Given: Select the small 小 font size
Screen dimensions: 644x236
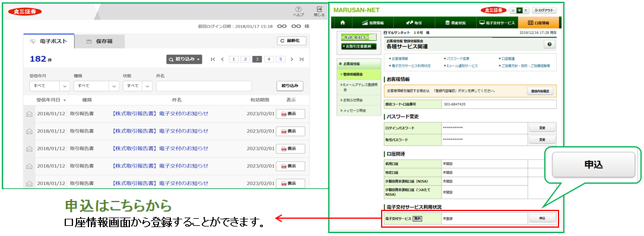Looking at the screenshot, I should 513,10.
